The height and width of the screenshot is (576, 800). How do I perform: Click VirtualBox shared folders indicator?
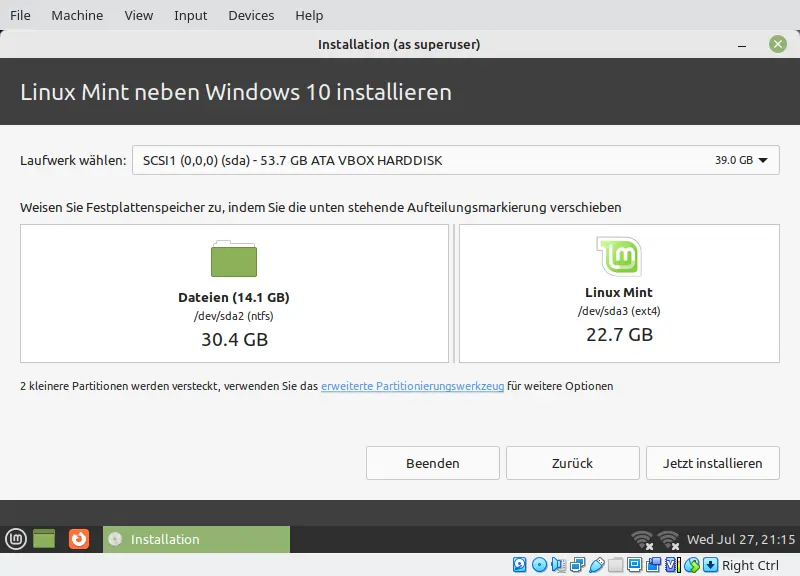point(615,565)
